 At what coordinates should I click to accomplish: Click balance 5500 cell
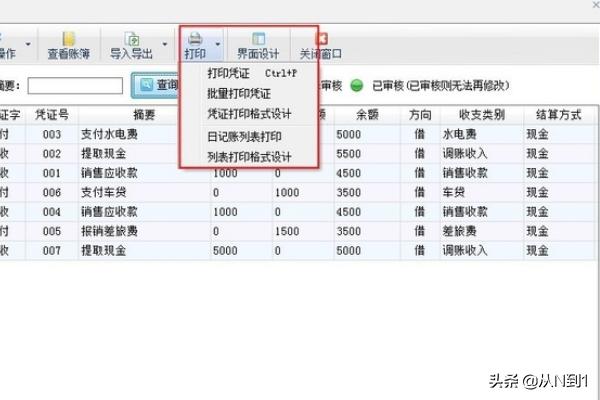coord(349,154)
